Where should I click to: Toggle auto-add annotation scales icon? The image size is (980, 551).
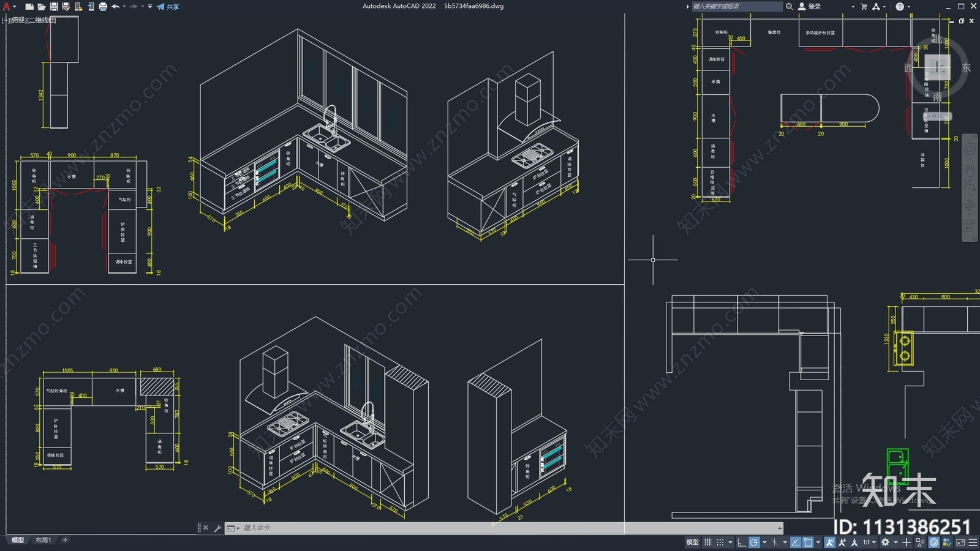coord(843,542)
